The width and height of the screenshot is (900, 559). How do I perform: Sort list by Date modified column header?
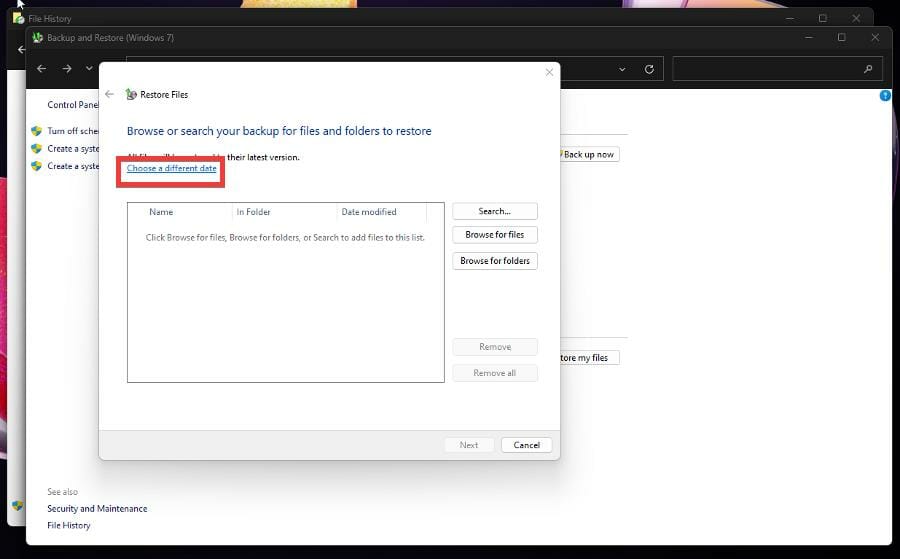click(369, 212)
